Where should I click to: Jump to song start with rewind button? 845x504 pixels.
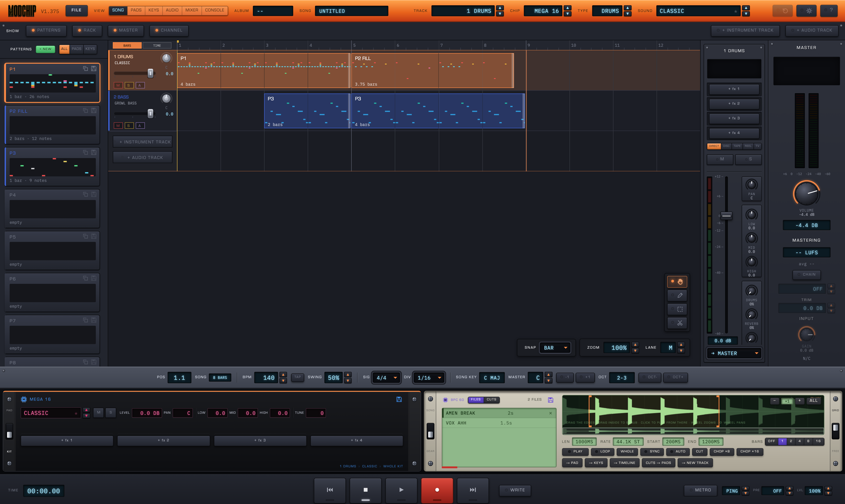(x=330, y=490)
